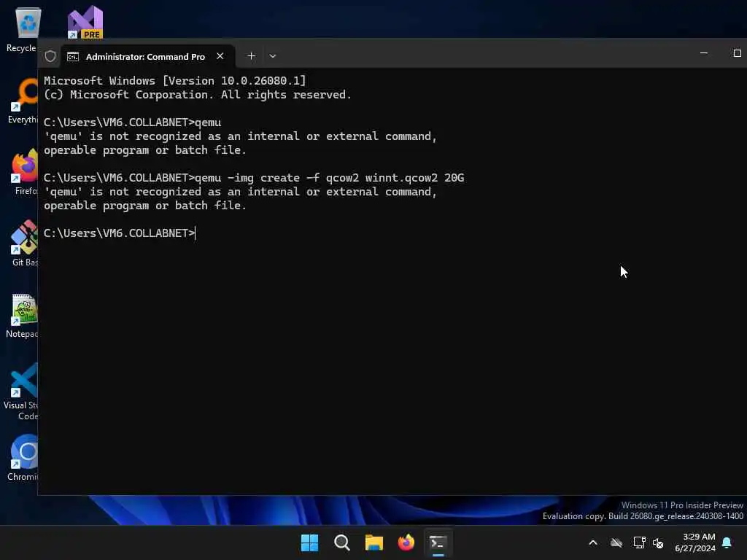Launch Visual Studio Code desktop shortcut
Viewport: 747px width, 560px height.
pyautogui.click(x=22, y=392)
